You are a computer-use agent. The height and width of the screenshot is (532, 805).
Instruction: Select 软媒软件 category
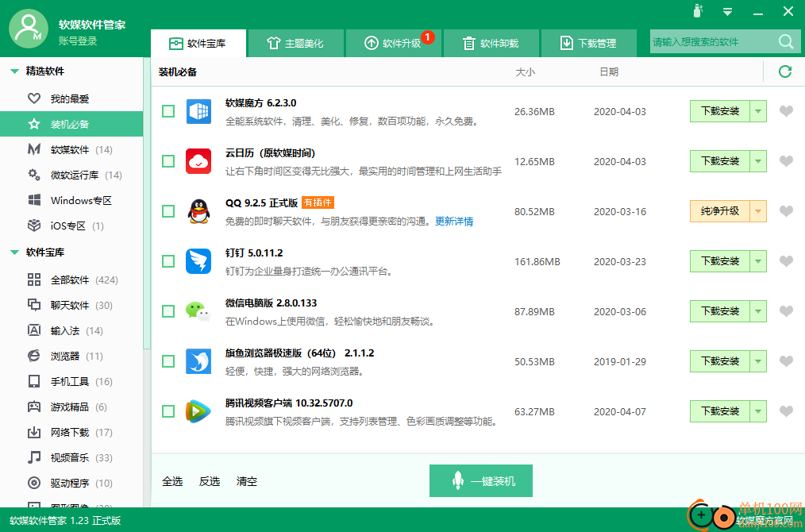click(x=72, y=149)
